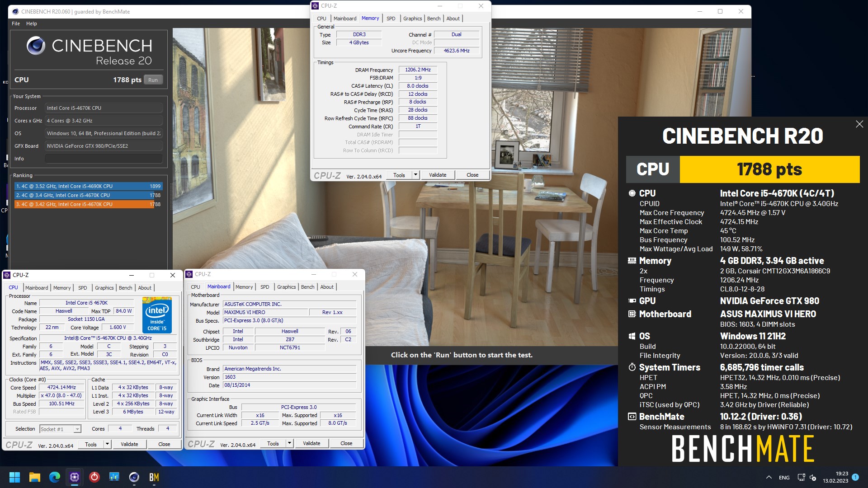Viewport: 868px width, 488px height.
Task: Click Core Voltage value 1.600 V
Action: tap(118, 327)
